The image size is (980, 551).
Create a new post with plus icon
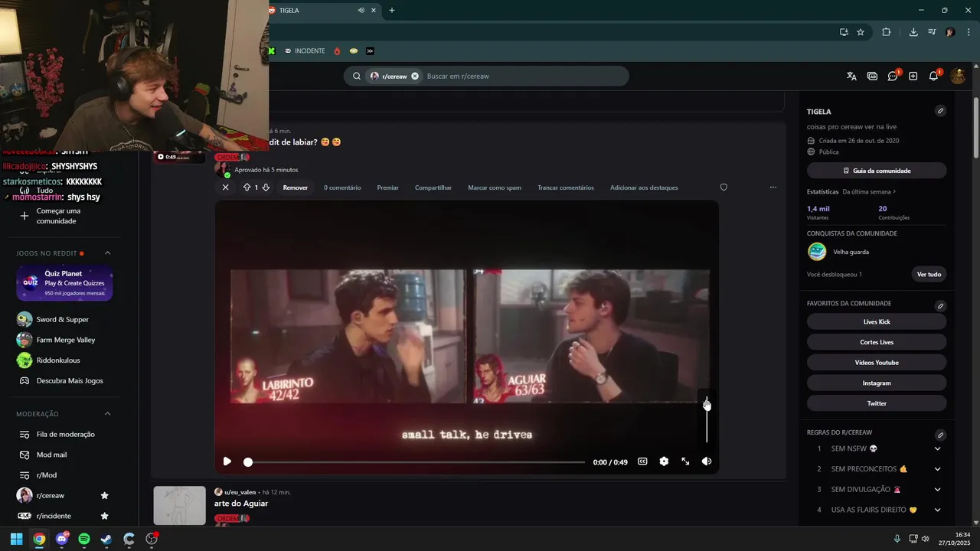pos(913,76)
